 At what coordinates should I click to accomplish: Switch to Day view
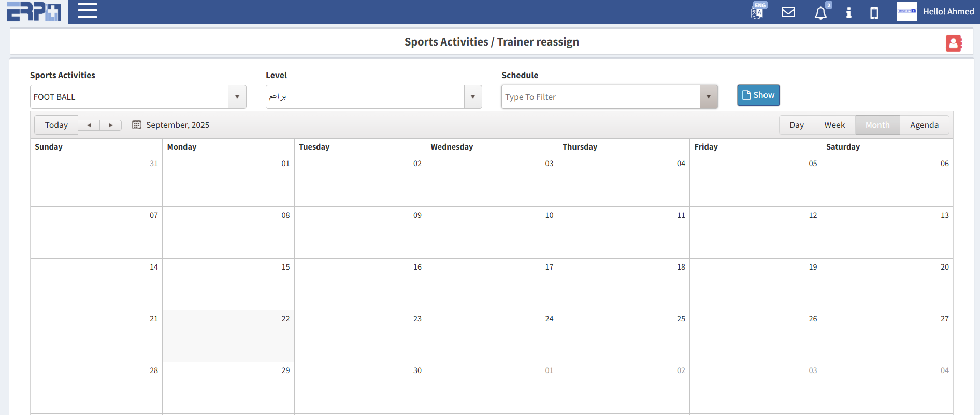coord(797,125)
